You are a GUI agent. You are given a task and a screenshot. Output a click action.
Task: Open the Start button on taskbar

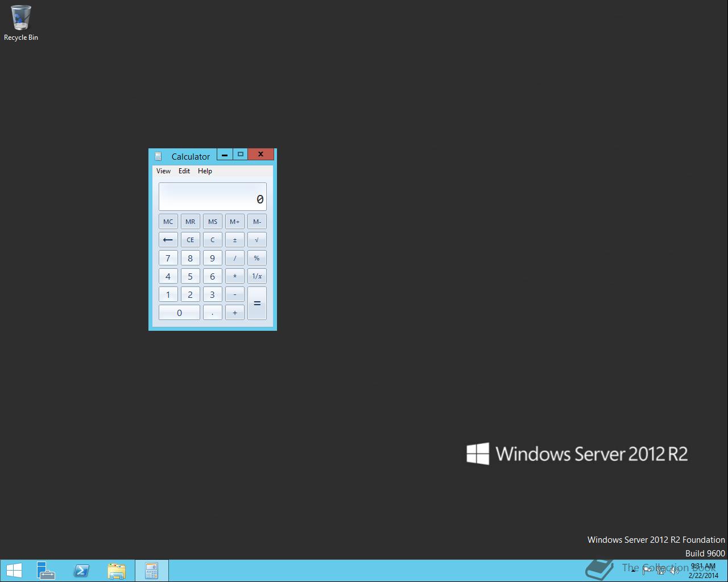[14, 571]
